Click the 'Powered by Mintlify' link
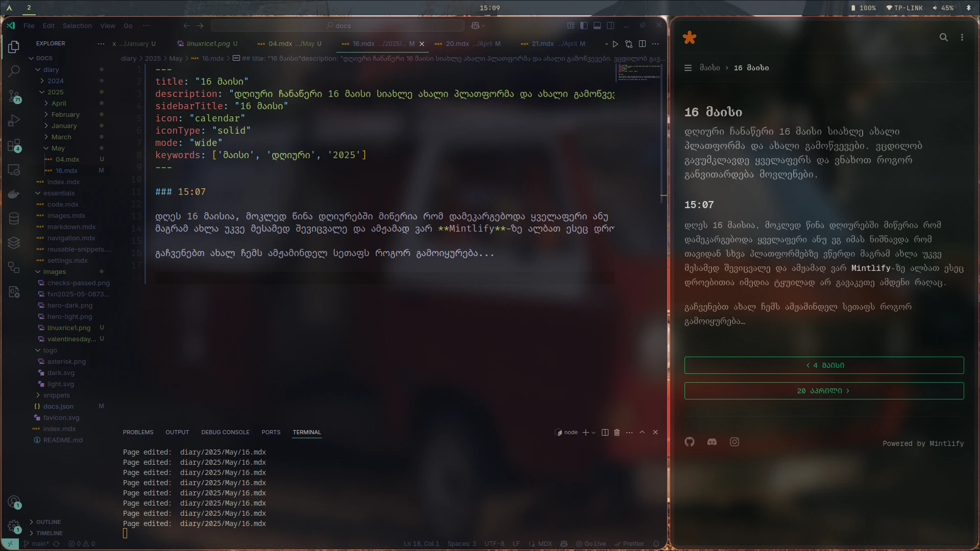The image size is (980, 551). pyautogui.click(x=923, y=444)
